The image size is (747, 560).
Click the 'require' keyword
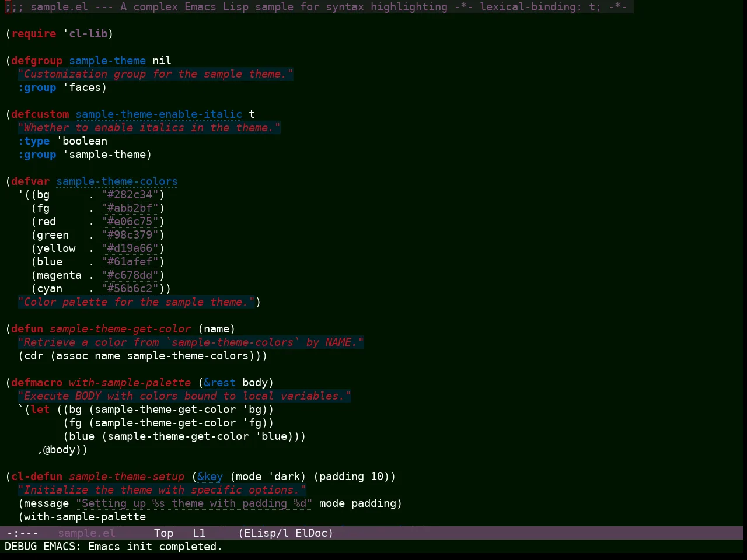tap(34, 34)
